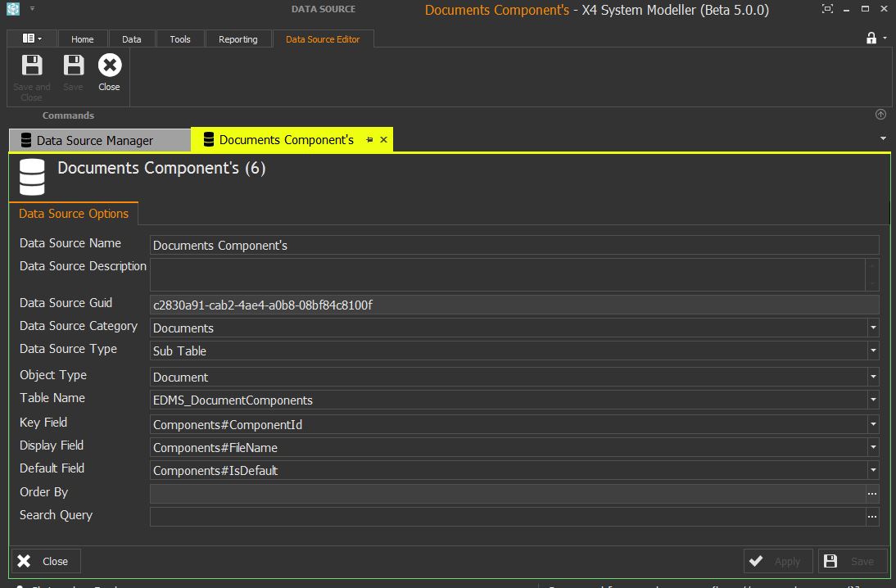Open the Tools ribbon tab
The width and height of the screenshot is (896, 588).
[180, 38]
